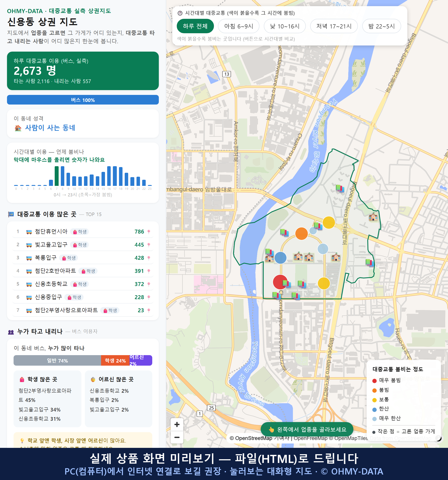
Task: Click the yellow 보통 legend dot
Action: (374, 400)
